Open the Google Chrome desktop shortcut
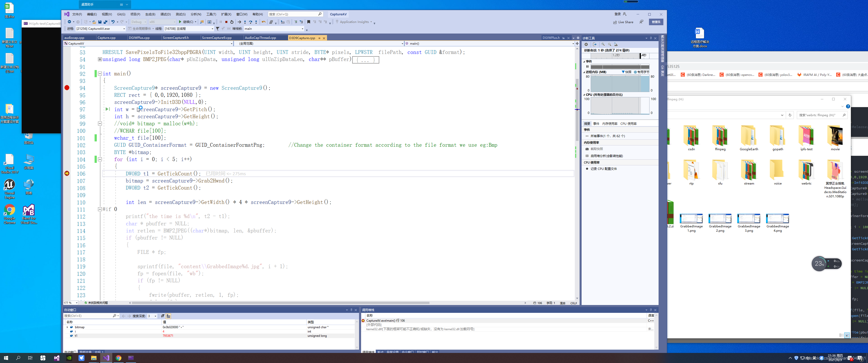The width and height of the screenshot is (868, 363). tap(9, 214)
